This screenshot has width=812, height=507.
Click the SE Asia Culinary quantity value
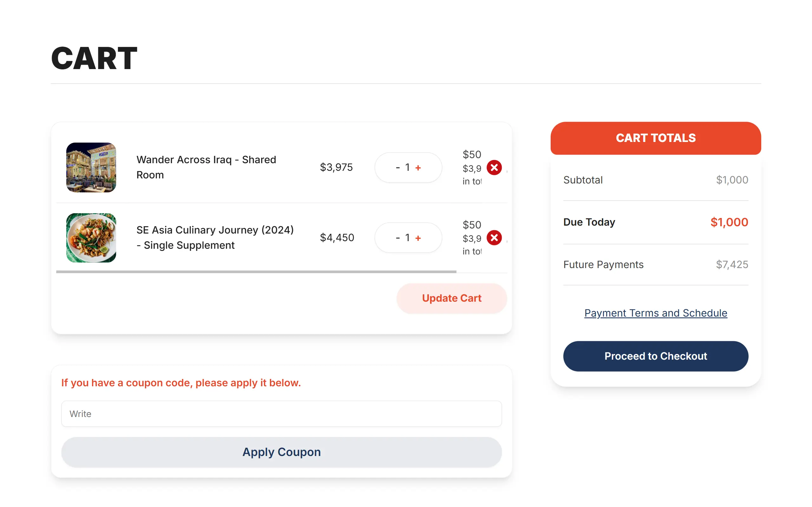pos(407,238)
